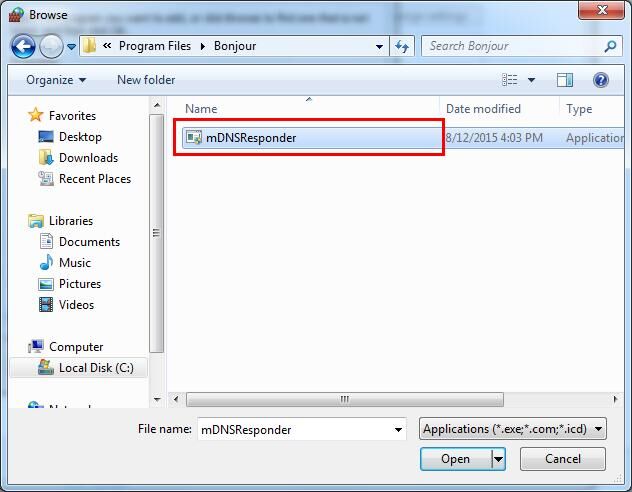Open Music library
Image resolution: width=632 pixels, height=492 pixels.
(75, 262)
